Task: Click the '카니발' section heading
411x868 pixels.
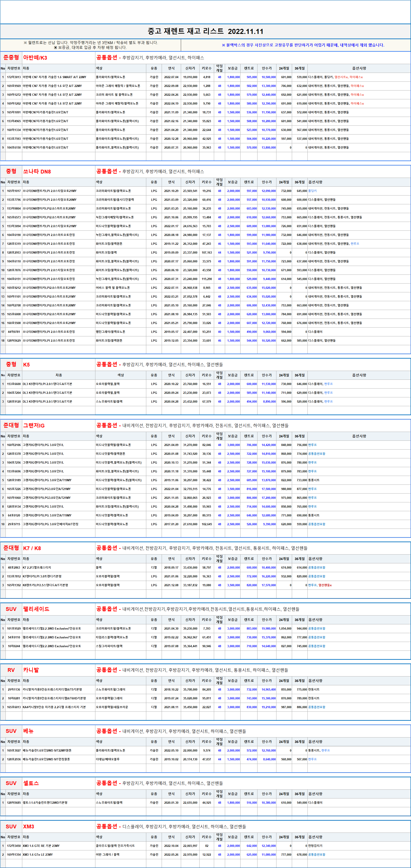Action: [31, 670]
